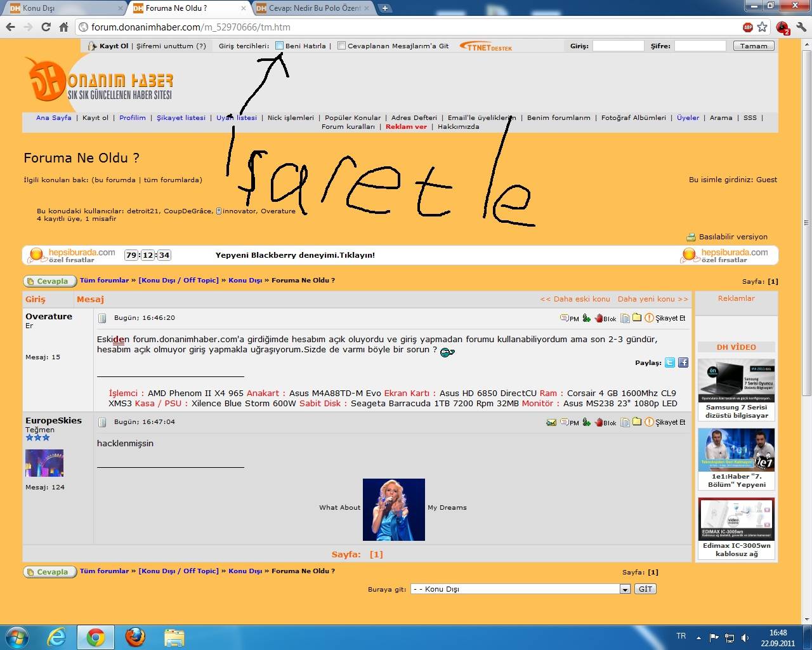Open the 1e1:Haber 7. Bölüm video thumbnail
The height and width of the screenshot is (650, 812).
point(737,450)
